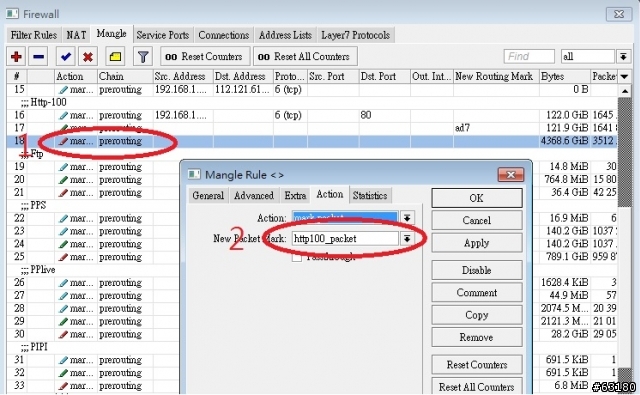Select rule 22 action icon

click(x=63, y=218)
